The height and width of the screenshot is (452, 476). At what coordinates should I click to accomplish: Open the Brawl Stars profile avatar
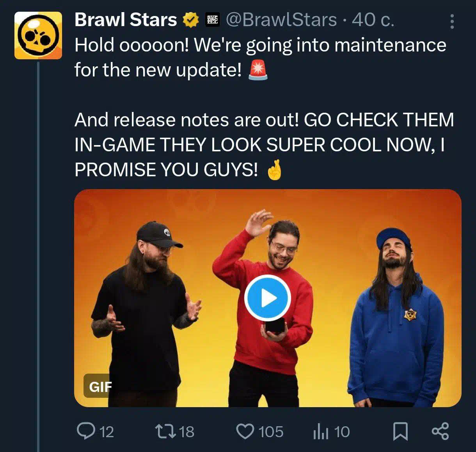point(38,35)
